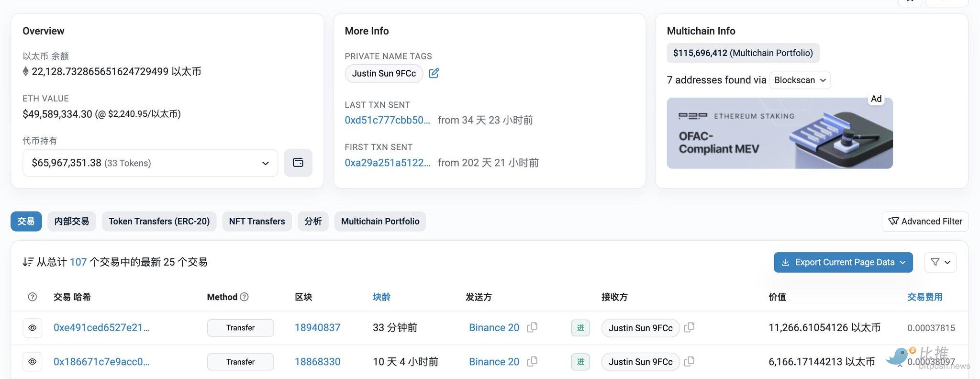Click the help icon in table header
This screenshot has width=980, height=379.
(x=33, y=297)
